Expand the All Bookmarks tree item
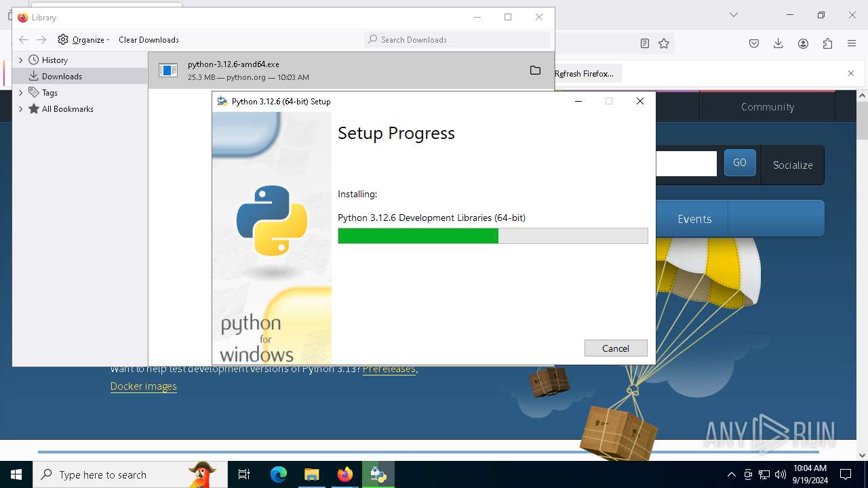Viewport: 868px width, 488px height. pos(20,108)
